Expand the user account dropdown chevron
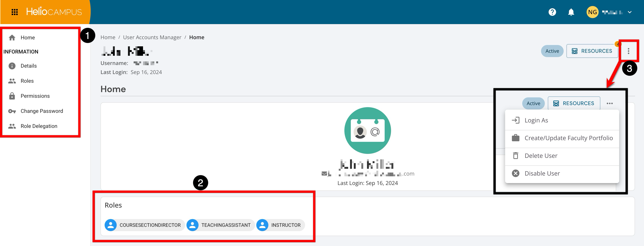This screenshot has width=644, height=246. [630, 12]
